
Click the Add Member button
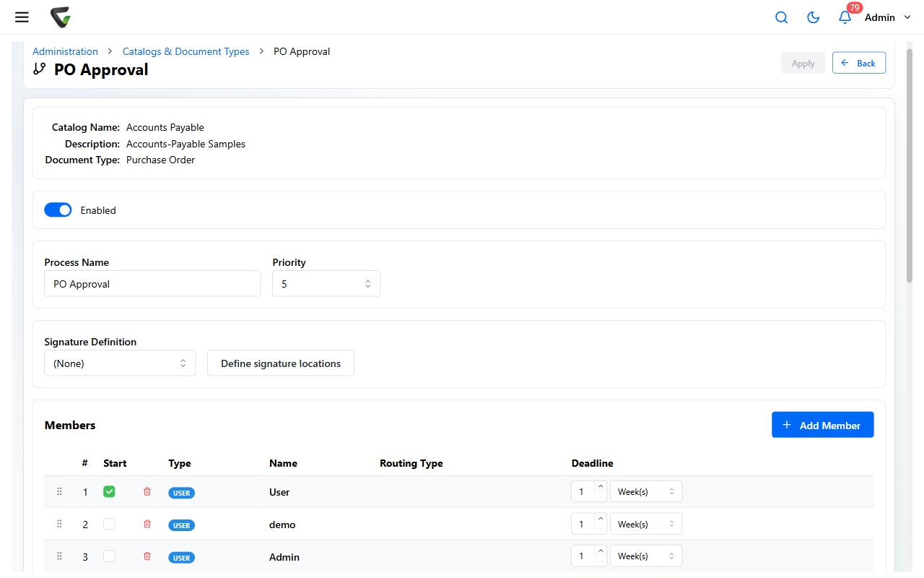pos(823,425)
